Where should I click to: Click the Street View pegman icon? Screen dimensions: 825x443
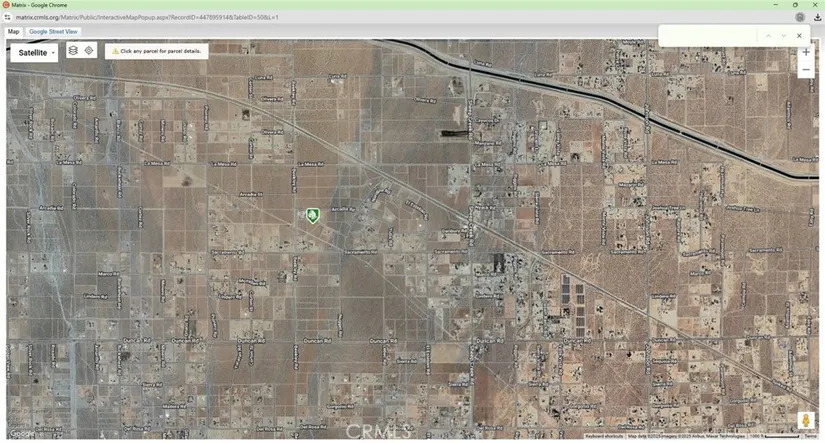pos(806,421)
